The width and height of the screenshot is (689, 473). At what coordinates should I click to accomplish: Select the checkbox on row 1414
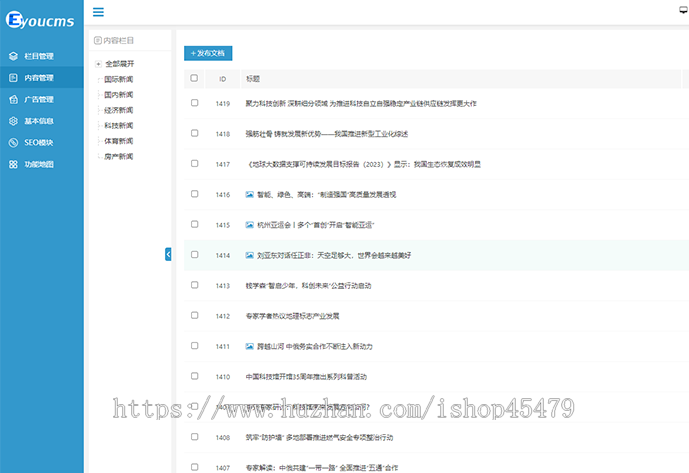tap(195, 255)
